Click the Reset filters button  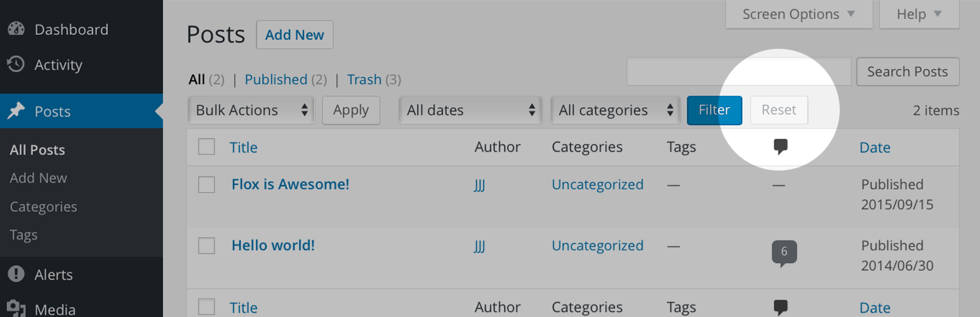click(x=779, y=110)
